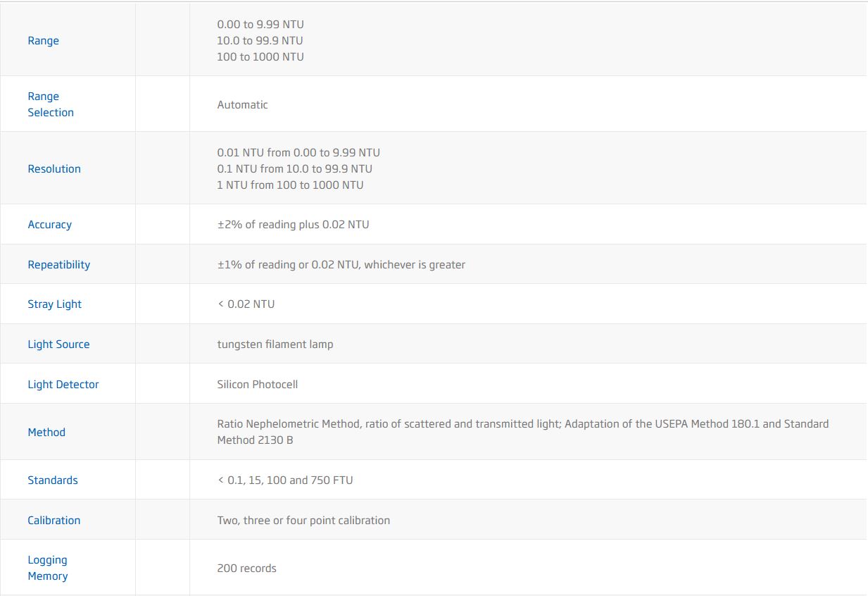Click the Light Source label
The image size is (868, 596).
pyautogui.click(x=58, y=344)
